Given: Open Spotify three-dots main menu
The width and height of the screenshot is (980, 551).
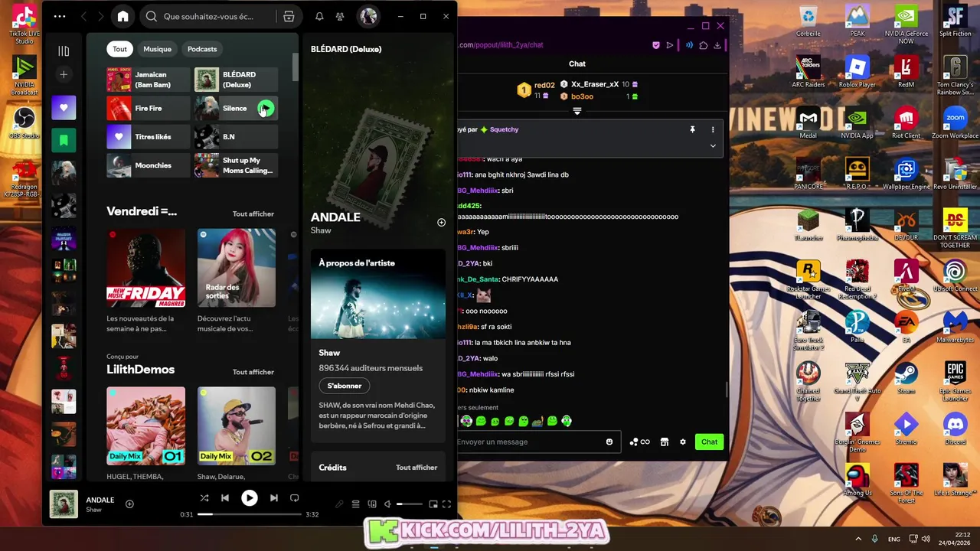Looking at the screenshot, I should pyautogui.click(x=60, y=16).
